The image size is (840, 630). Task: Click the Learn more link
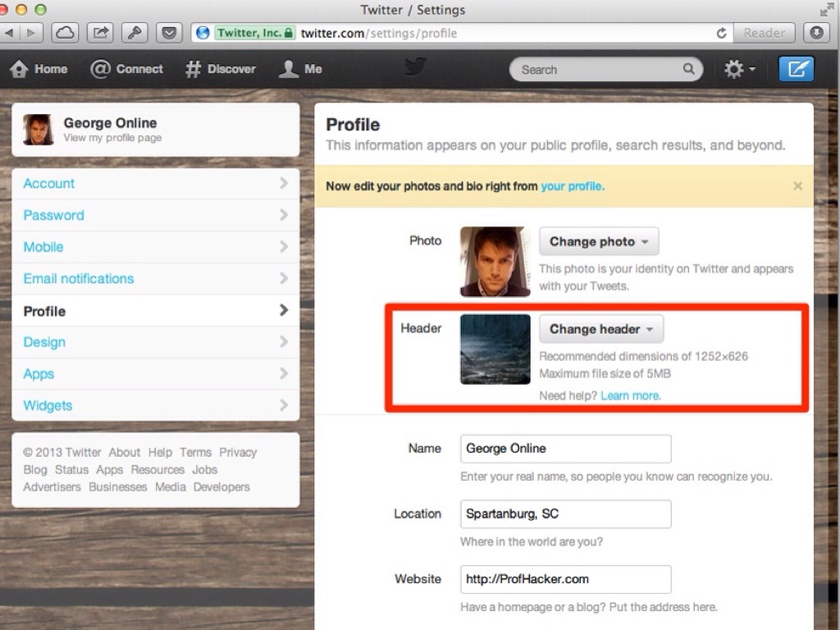pos(630,395)
